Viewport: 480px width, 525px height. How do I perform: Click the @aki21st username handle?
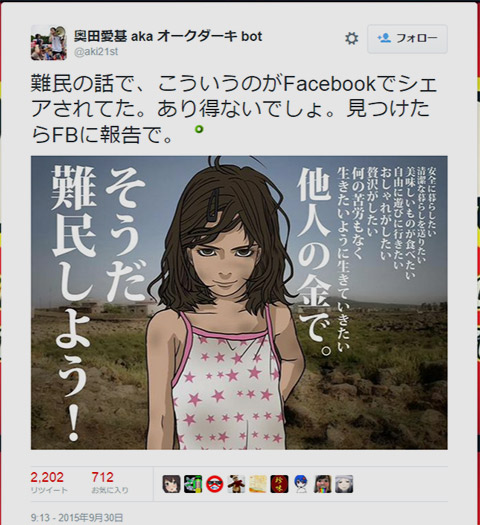click(96, 52)
